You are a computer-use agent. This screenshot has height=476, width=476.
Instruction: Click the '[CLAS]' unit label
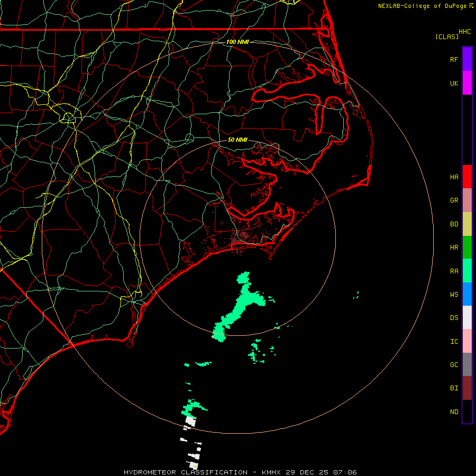click(x=447, y=36)
